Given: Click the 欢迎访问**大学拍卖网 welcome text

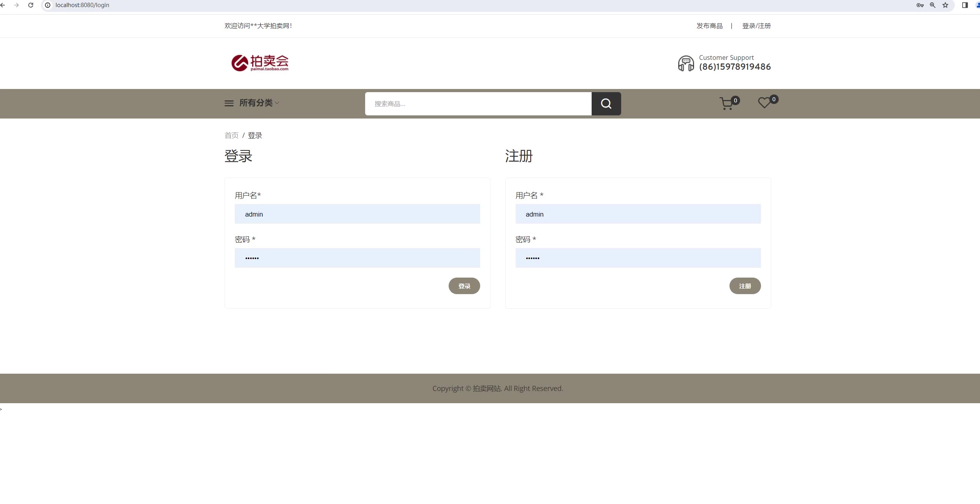Looking at the screenshot, I should pyautogui.click(x=258, y=26).
